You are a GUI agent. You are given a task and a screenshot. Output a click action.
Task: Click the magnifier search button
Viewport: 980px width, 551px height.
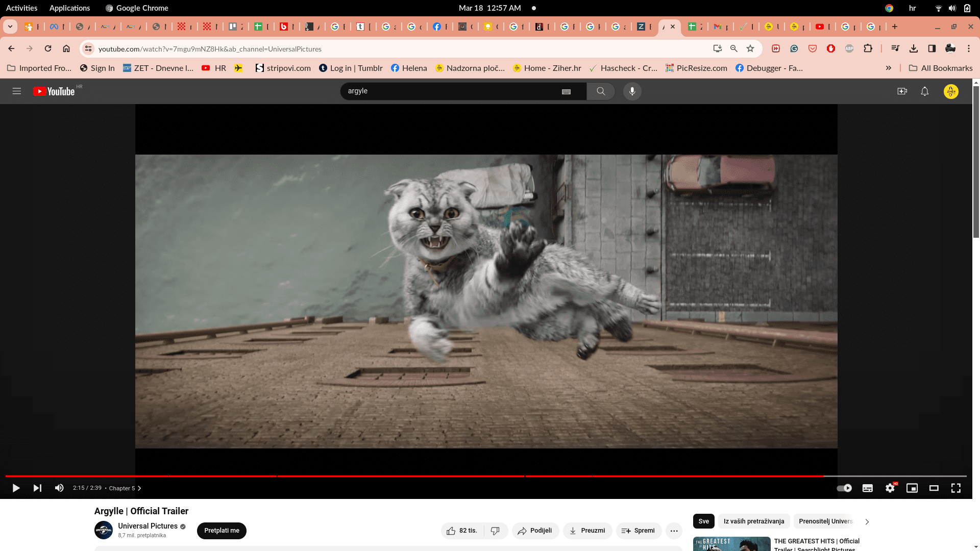tap(601, 91)
